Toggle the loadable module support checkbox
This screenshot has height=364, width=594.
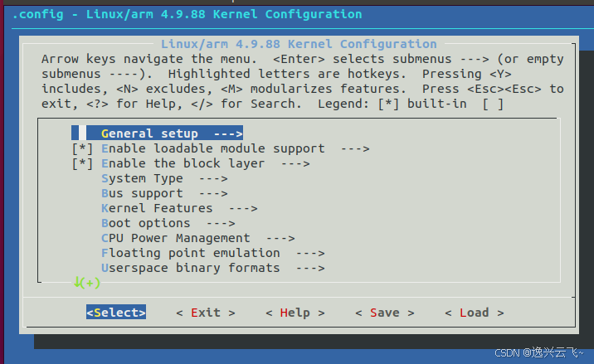(x=82, y=148)
